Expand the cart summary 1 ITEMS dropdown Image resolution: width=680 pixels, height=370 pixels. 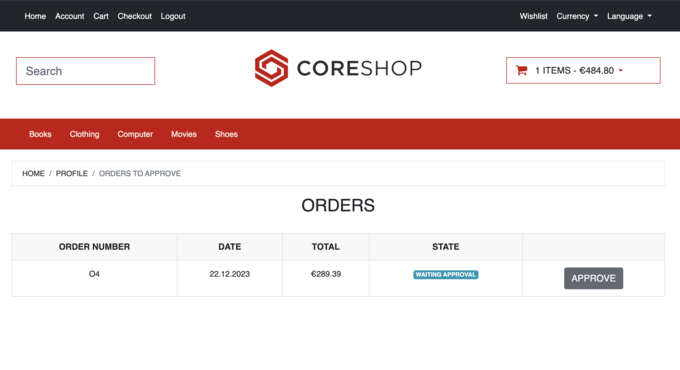click(583, 70)
